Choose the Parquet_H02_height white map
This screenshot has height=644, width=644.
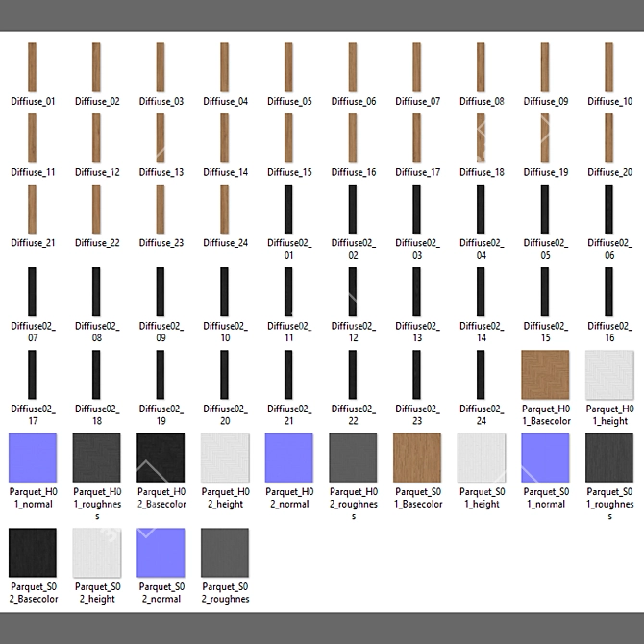pos(225,457)
